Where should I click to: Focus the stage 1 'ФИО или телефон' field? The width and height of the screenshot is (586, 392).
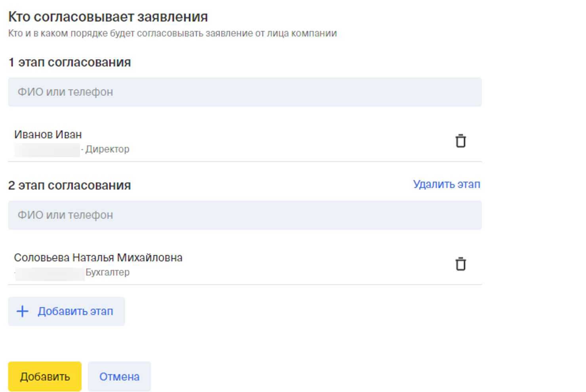point(245,92)
